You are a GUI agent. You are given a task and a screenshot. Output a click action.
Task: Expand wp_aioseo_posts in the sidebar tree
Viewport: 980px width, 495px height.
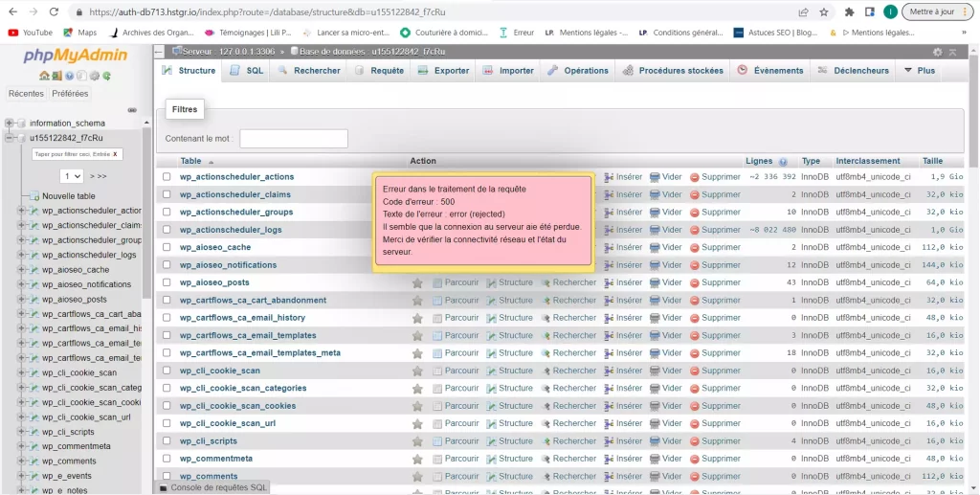21,300
